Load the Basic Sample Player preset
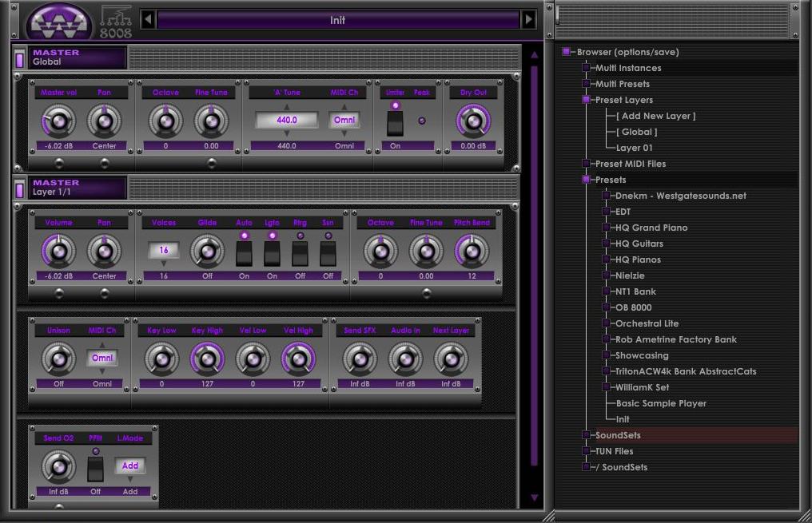This screenshot has width=812, height=523. point(661,403)
